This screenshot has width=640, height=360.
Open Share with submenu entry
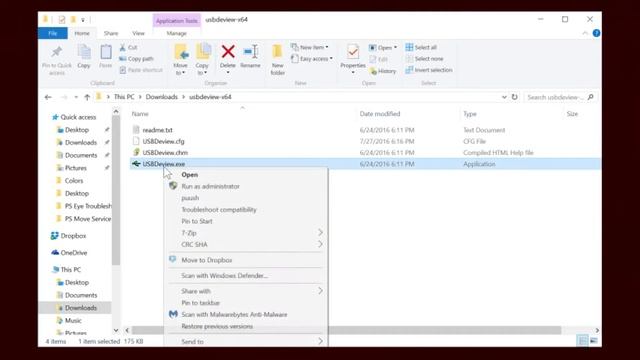click(x=247, y=291)
